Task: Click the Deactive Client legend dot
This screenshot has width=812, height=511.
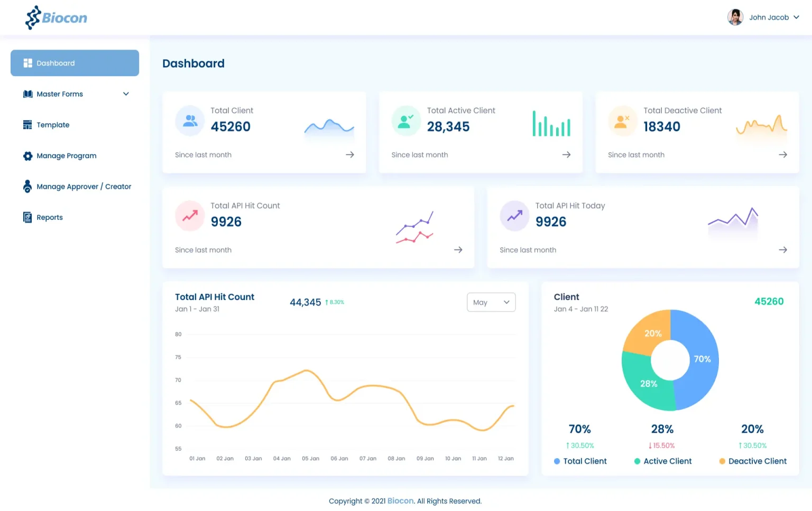Action: coord(722,461)
